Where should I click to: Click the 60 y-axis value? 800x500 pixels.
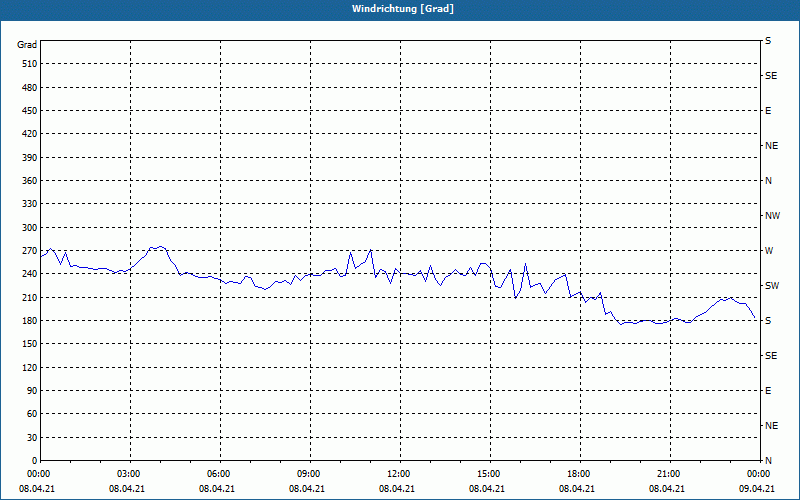tap(32, 414)
